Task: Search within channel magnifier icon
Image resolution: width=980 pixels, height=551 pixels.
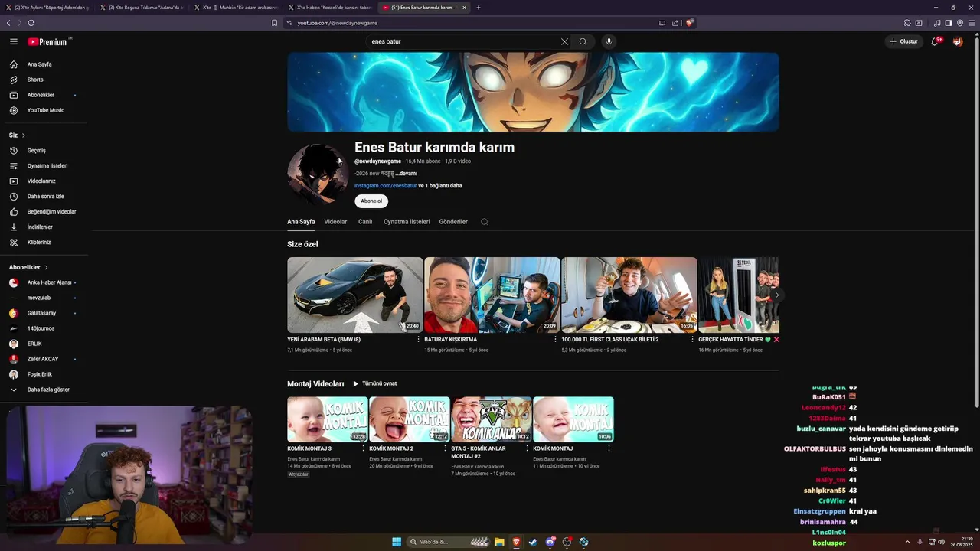Action: pyautogui.click(x=484, y=222)
